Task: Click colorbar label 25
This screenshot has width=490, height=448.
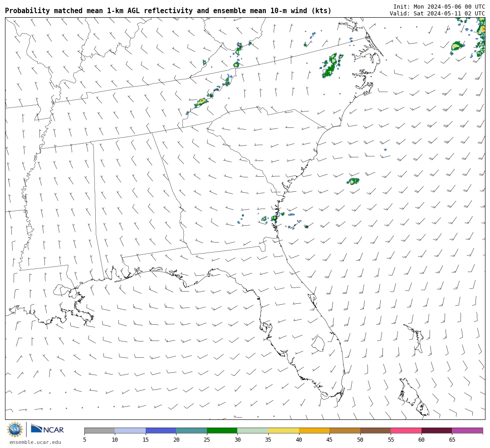Action: click(x=207, y=439)
